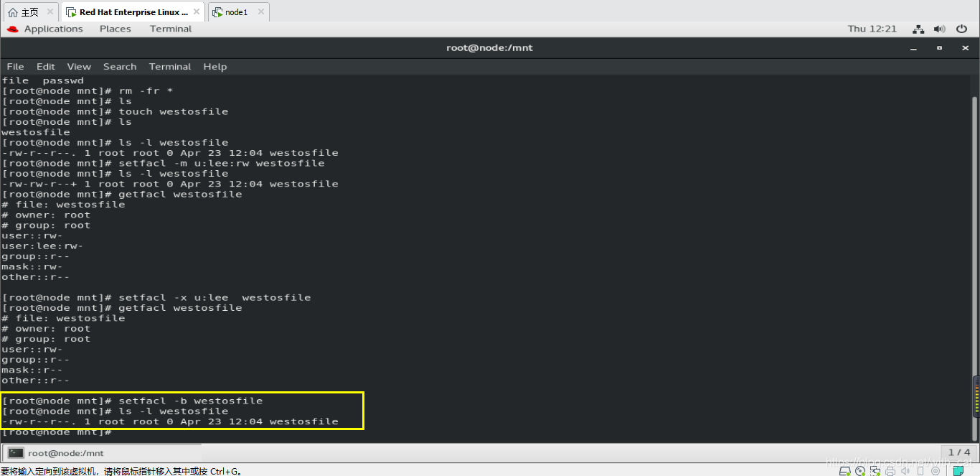Screen dimensions: 980x476
Task: Click the VM icon on node1 tab
Action: 217,12
